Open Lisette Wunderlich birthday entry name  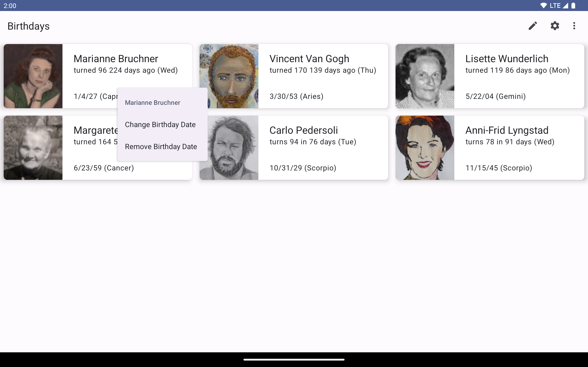tap(507, 59)
